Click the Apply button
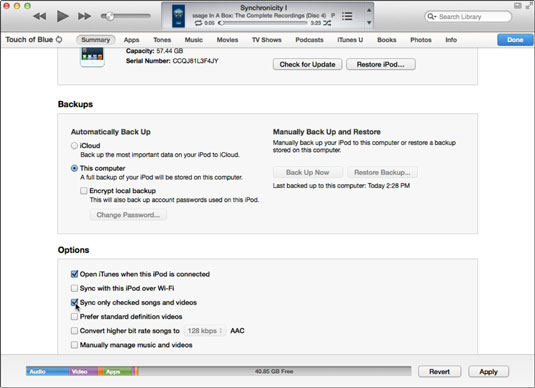535x388 pixels. point(489,371)
